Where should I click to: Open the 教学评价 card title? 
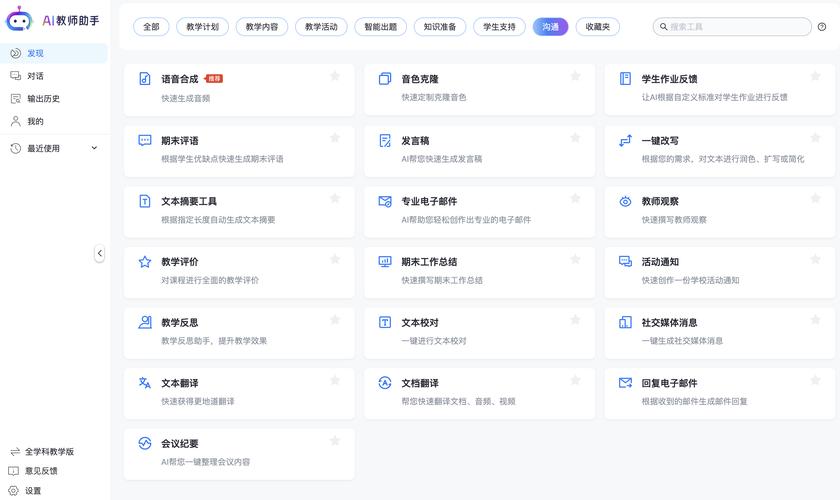pyautogui.click(x=179, y=262)
